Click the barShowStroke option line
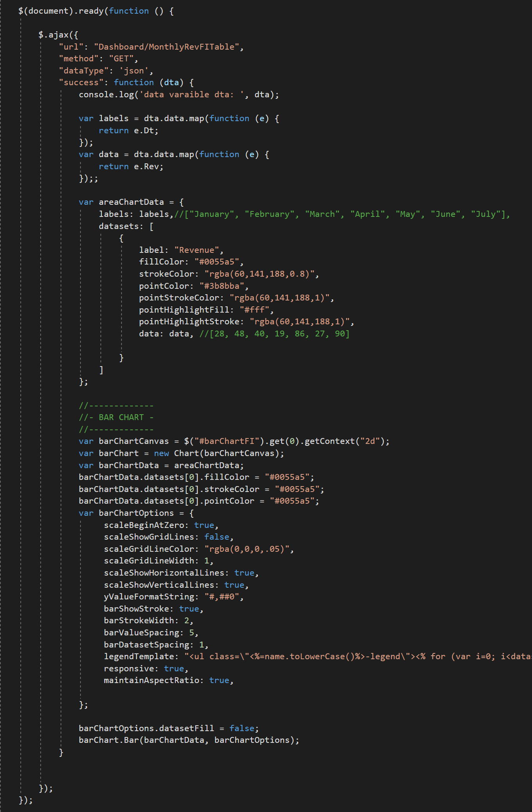The image size is (532, 812). 154,609
